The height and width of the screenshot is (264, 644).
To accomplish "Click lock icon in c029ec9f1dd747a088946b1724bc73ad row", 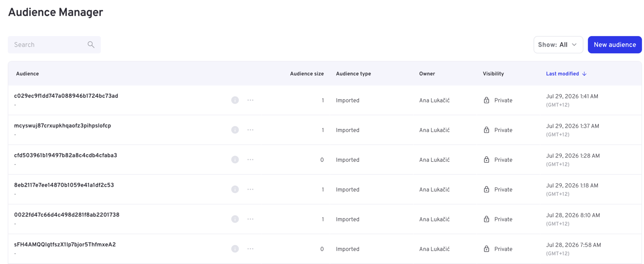I will (x=486, y=100).
